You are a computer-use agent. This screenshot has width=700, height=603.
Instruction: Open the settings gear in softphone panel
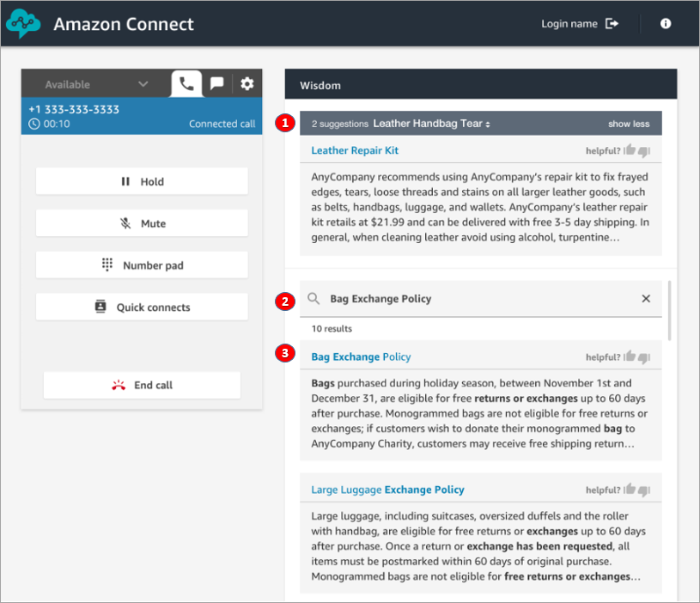click(x=247, y=83)
